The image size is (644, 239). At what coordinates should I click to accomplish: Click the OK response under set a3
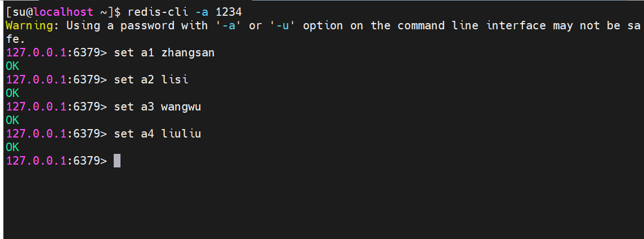point(12,120)
